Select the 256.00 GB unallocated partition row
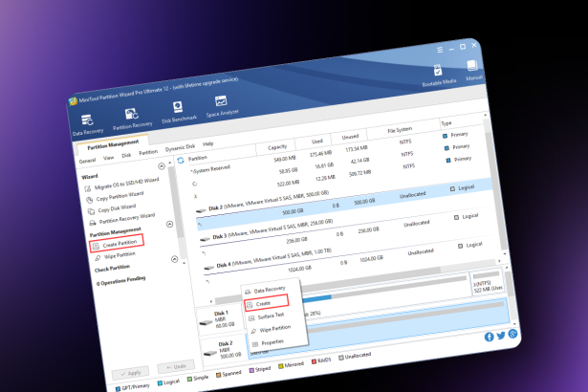Screen dimensions: 588x392 tap(349, 232)
